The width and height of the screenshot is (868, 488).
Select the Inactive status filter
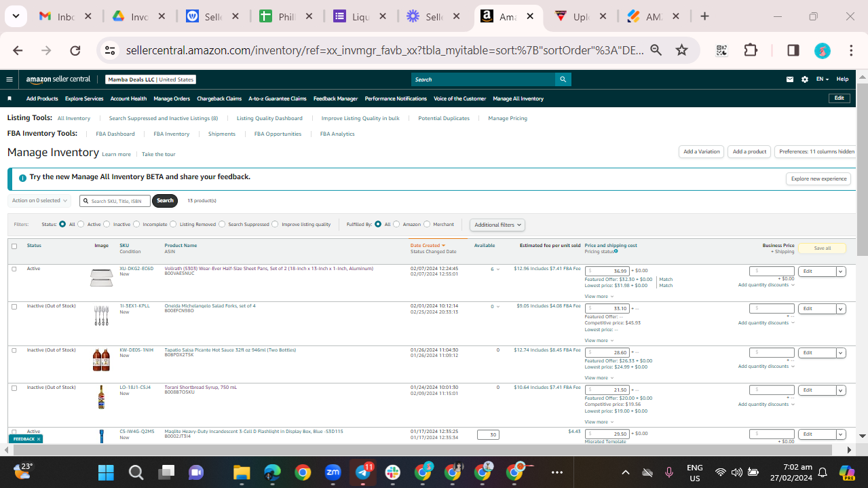pos(107,224)
